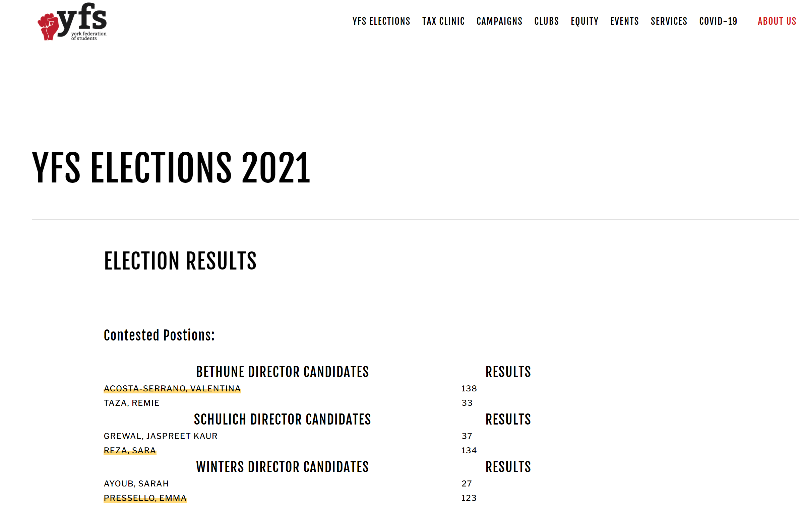Image resolution: width=802 pixels, height=532 pixels.
Task: Click the Election Results heading
Action: 180,261
